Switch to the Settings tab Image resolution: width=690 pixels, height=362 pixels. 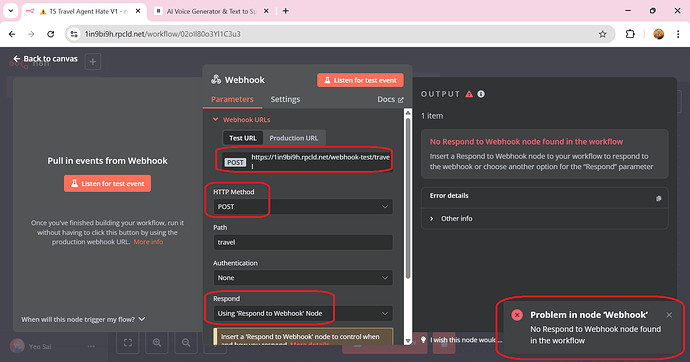click(x=285, y=99)
